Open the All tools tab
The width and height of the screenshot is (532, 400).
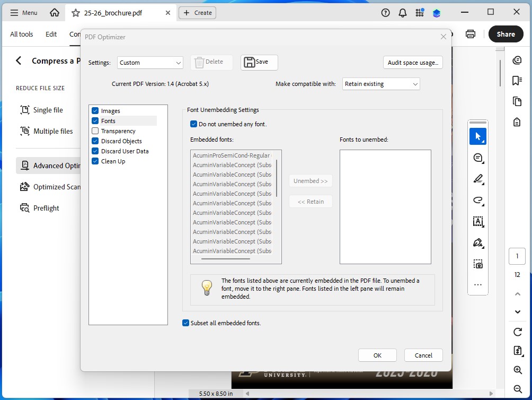coord(21,34)
